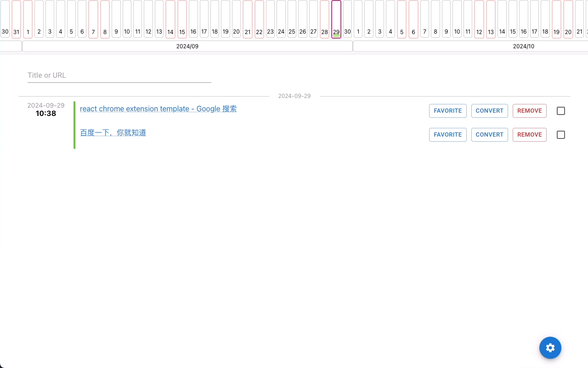Open the 百度一下，你就知道 link
Screen dimensions: 588x368
coord(113,132)
